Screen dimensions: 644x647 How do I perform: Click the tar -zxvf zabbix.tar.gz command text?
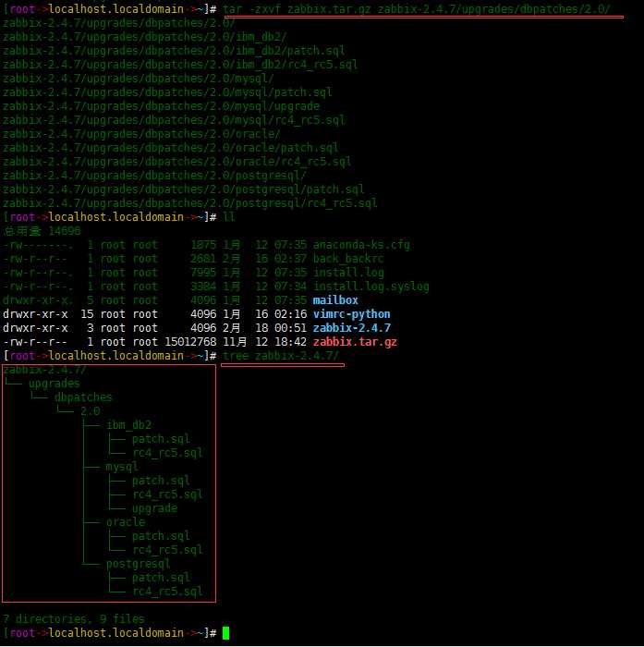[x=417, y=9]
